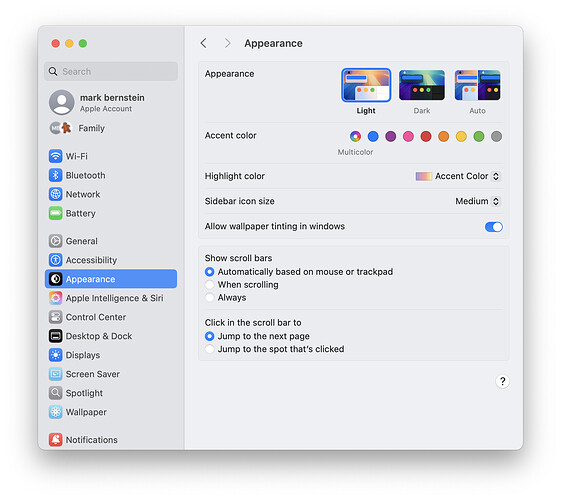Click the General gear icon
561x500 pixels.
coord(55,241)
